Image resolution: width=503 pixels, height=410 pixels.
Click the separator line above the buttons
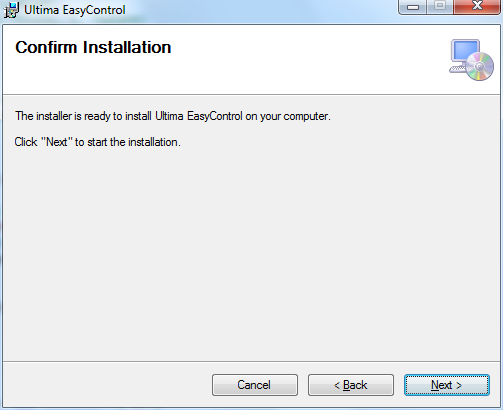pos(251,361)
